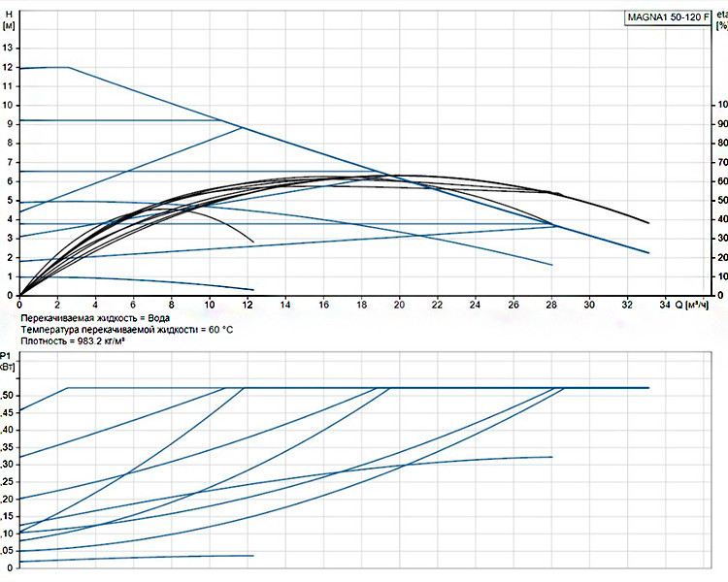This screenshot has width=728, height=582.
Task: Click the Q [м³/ч] axis unit label
Action: (692, 305)
